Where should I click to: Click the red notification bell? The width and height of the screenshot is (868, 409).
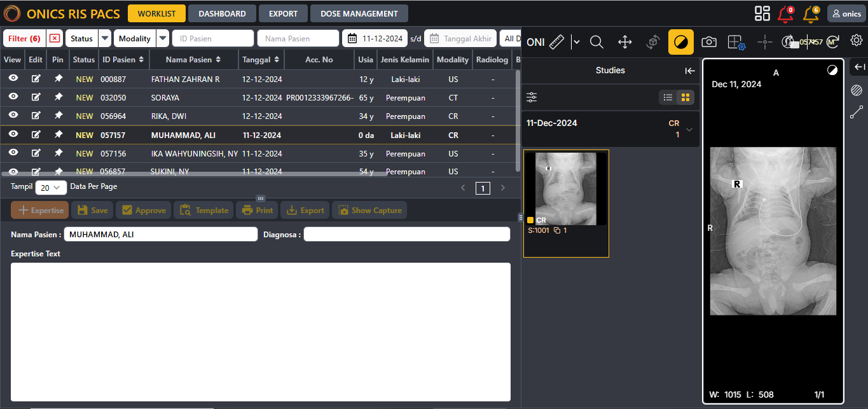point(785,13)
